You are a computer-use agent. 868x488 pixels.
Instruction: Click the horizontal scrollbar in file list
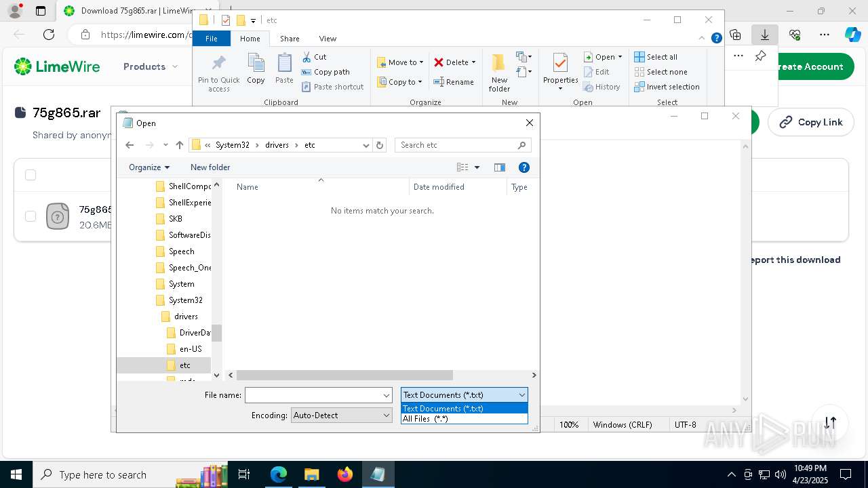pos(344,375)
